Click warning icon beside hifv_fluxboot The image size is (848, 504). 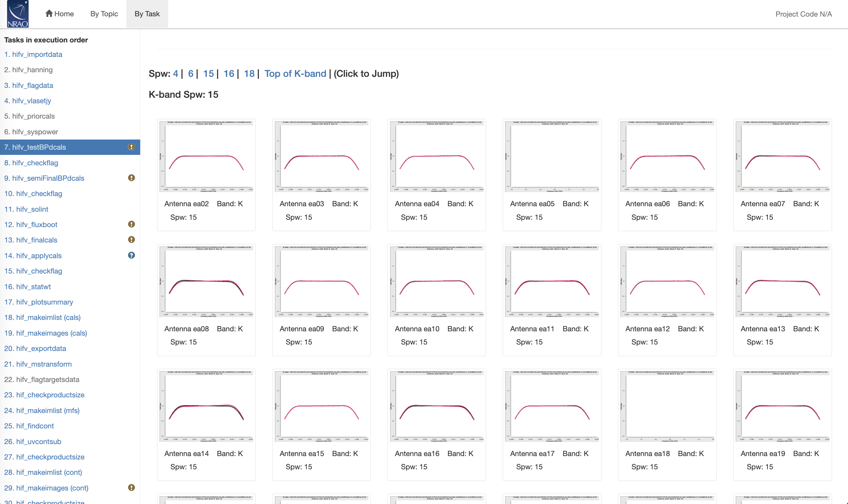[131, 224]
